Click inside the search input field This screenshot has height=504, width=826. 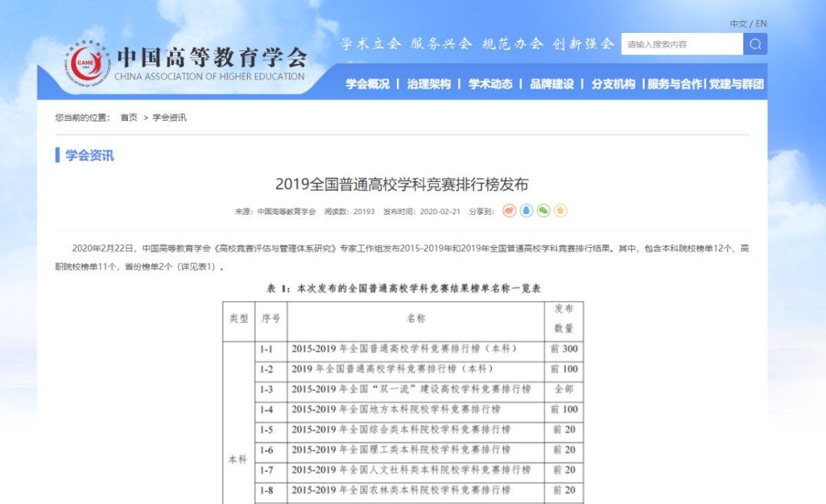click(x=681, y=44)
